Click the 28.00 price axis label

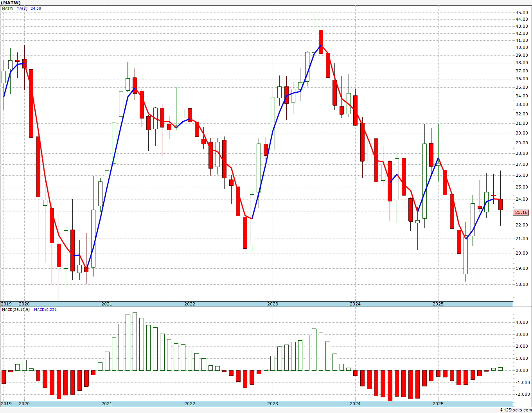521,154
